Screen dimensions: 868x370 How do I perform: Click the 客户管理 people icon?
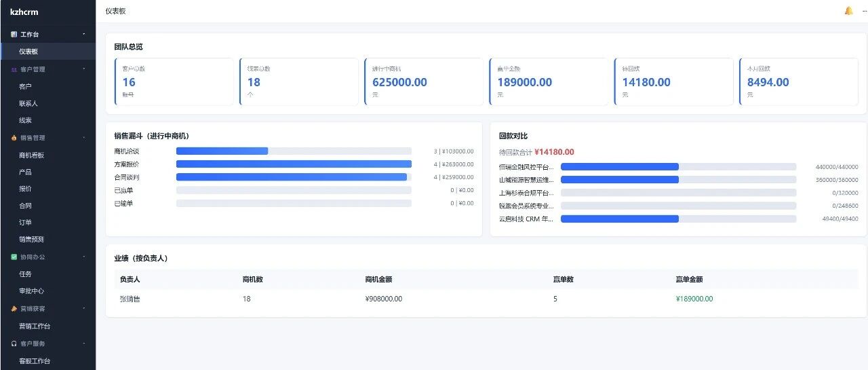click(14, 69)
